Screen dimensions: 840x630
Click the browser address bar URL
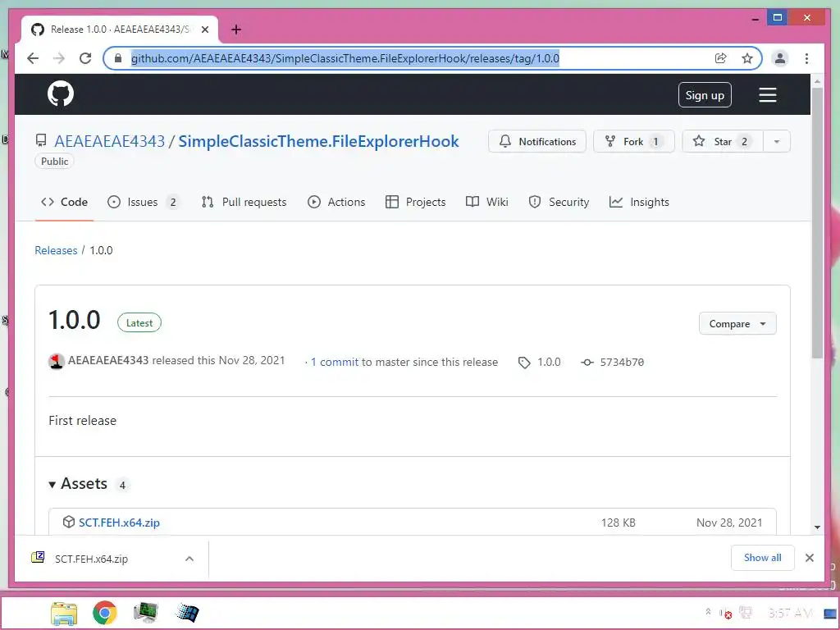click(x=345, y=58)
